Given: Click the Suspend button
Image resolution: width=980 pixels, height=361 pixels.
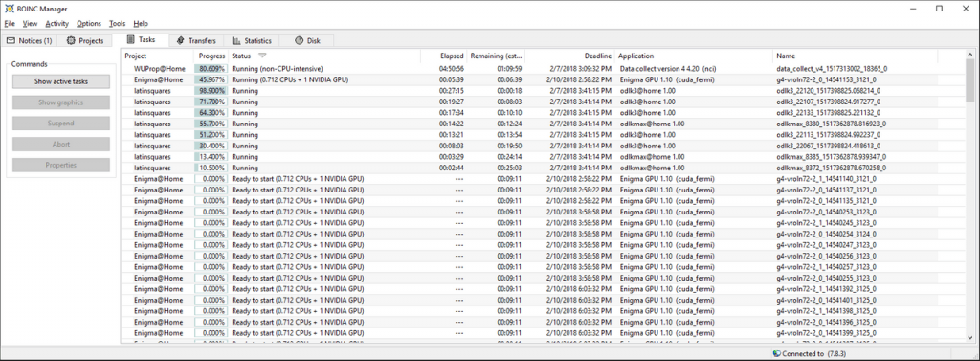Looking at the screenshot, I should 60,124.
